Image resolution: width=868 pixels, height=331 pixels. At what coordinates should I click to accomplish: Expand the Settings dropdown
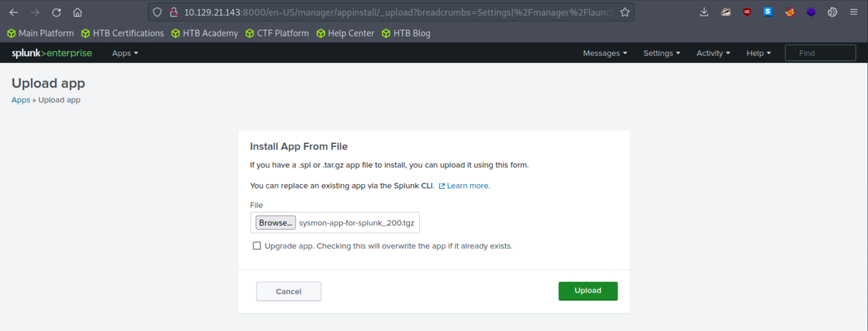click(661, 53)
